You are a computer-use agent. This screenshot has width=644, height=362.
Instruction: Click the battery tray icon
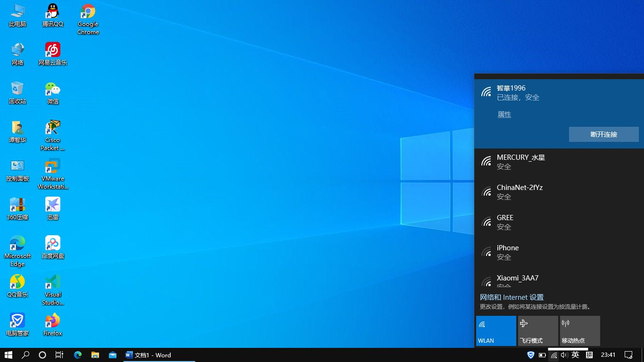(x=542, y=355)
